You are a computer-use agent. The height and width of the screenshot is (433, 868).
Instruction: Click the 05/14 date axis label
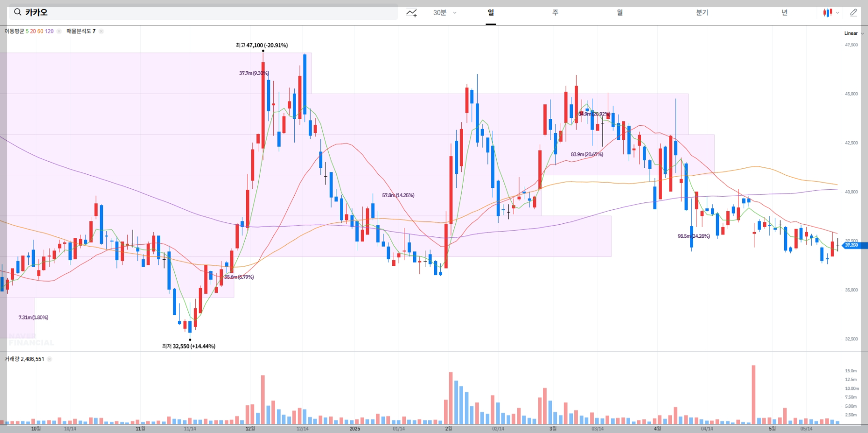806,429
